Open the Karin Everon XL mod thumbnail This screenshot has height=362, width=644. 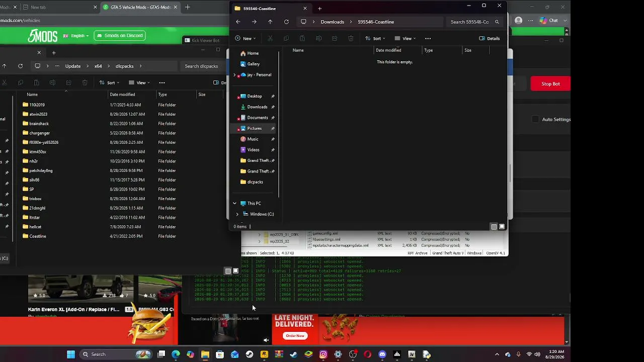(80, 288)
